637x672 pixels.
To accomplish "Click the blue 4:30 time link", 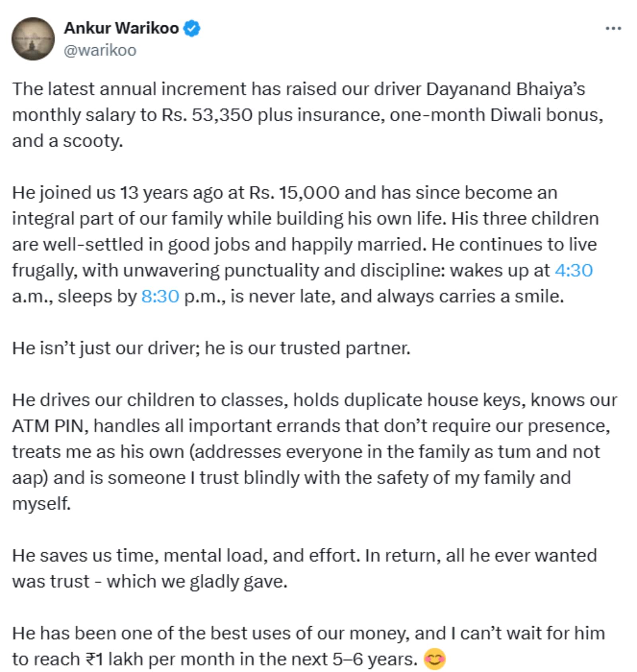I will (574, 271).
